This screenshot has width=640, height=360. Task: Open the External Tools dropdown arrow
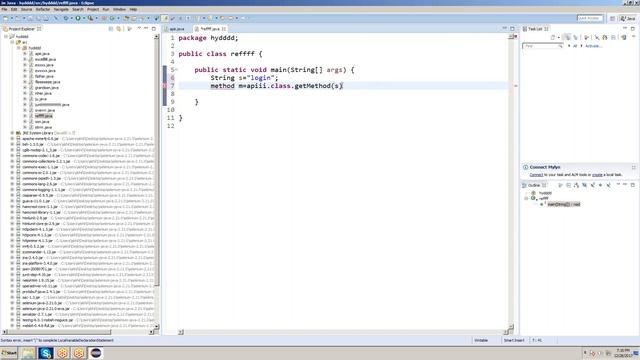click(96, 18)
